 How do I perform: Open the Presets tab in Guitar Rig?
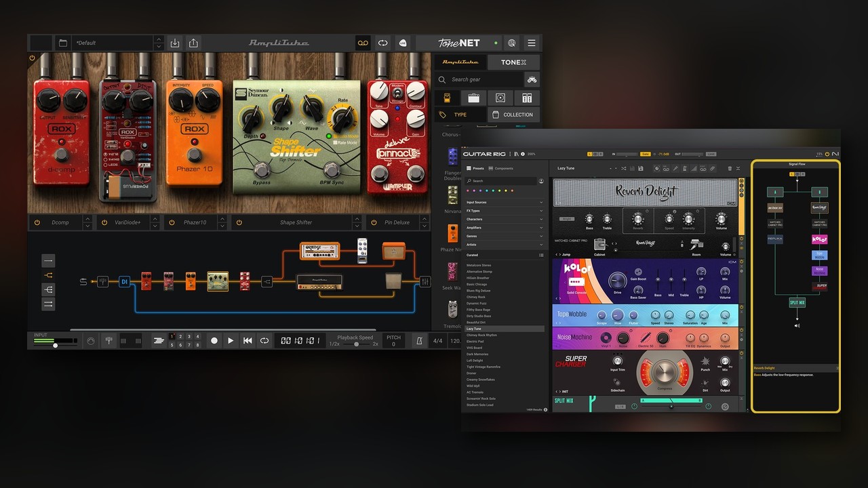click(x=475, y=168)
